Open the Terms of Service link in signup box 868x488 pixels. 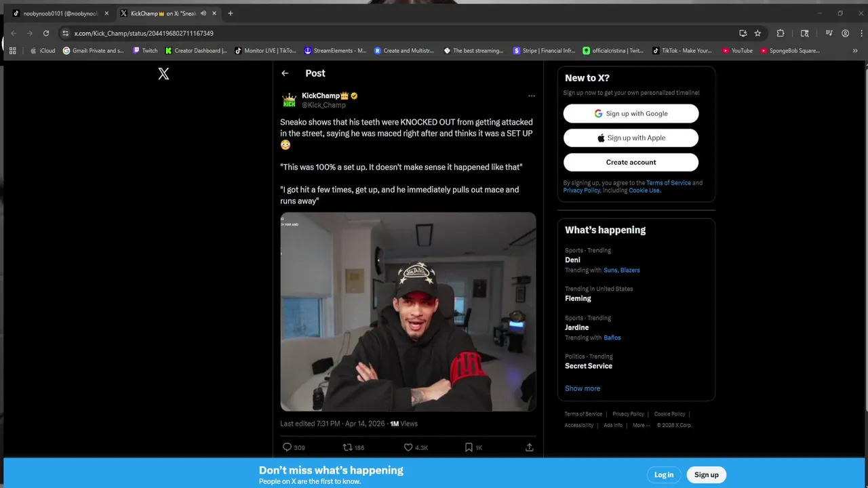pos(668,183)
